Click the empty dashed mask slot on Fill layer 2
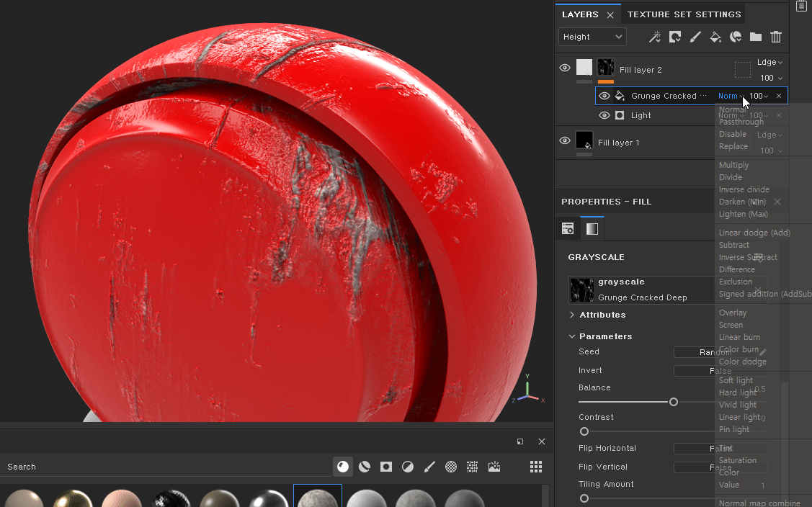812x507 pixels. click(742, 69)
